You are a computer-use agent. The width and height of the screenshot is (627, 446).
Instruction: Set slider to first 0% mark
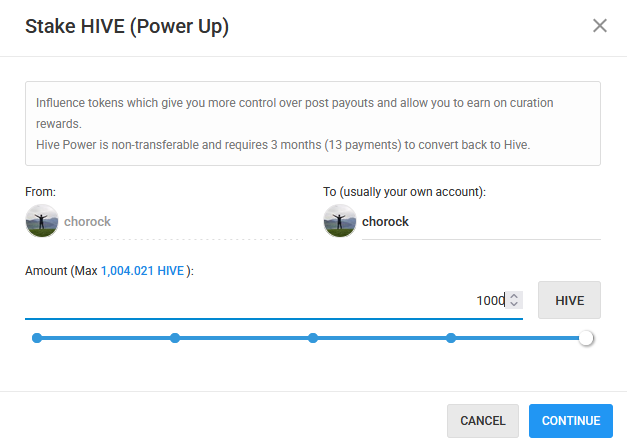(37, 338)
